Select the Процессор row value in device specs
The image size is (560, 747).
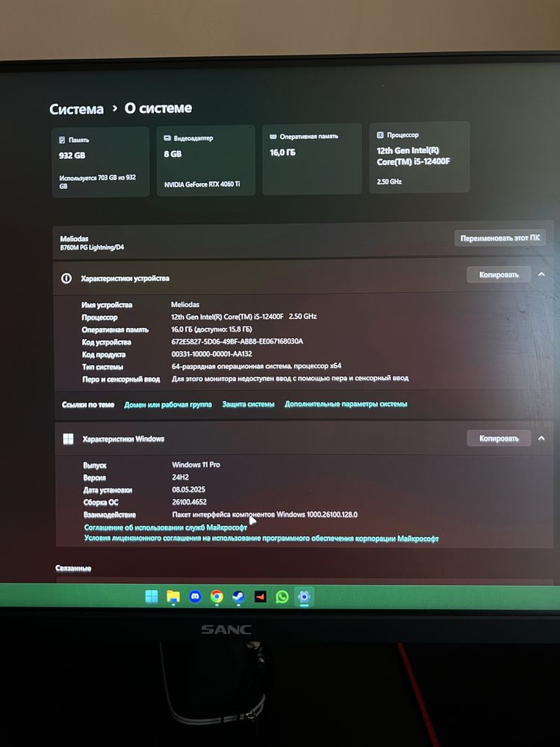point(244,316)
